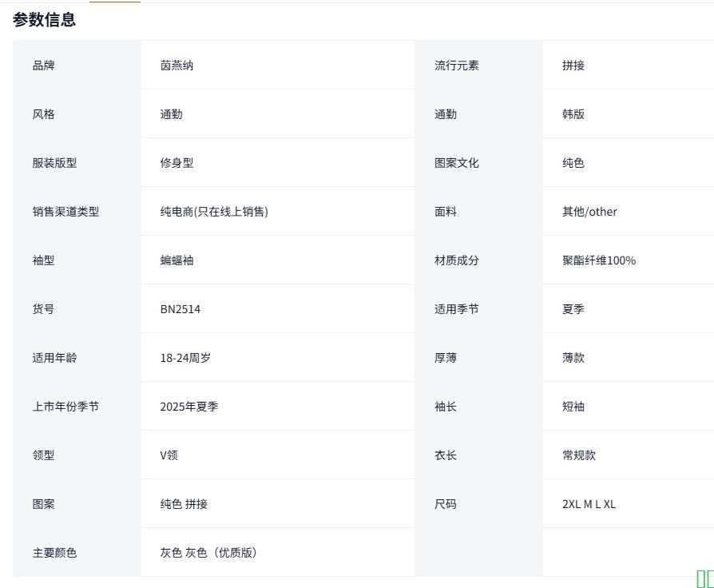Select the 修身型 clothing fit value
Image resolution: width=714 pixels, height=588 pixels.
pyautogui.click(x=177, y=163)
